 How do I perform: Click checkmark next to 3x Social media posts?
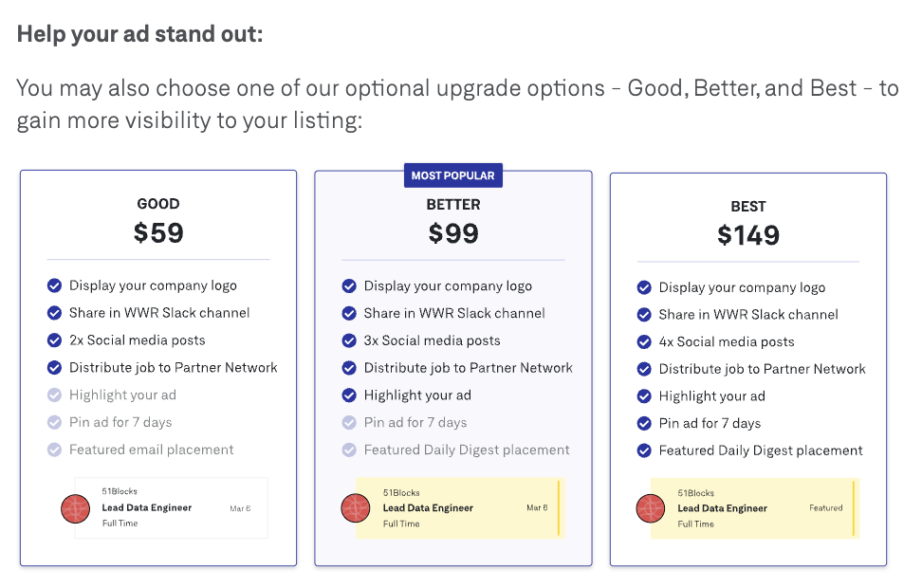tap(349, 341)
